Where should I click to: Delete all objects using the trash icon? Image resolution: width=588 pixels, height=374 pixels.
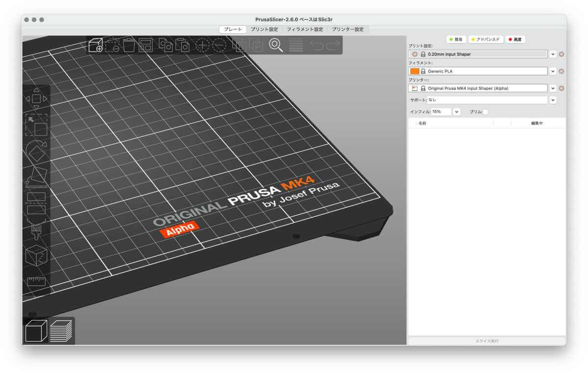pos(129,45)
